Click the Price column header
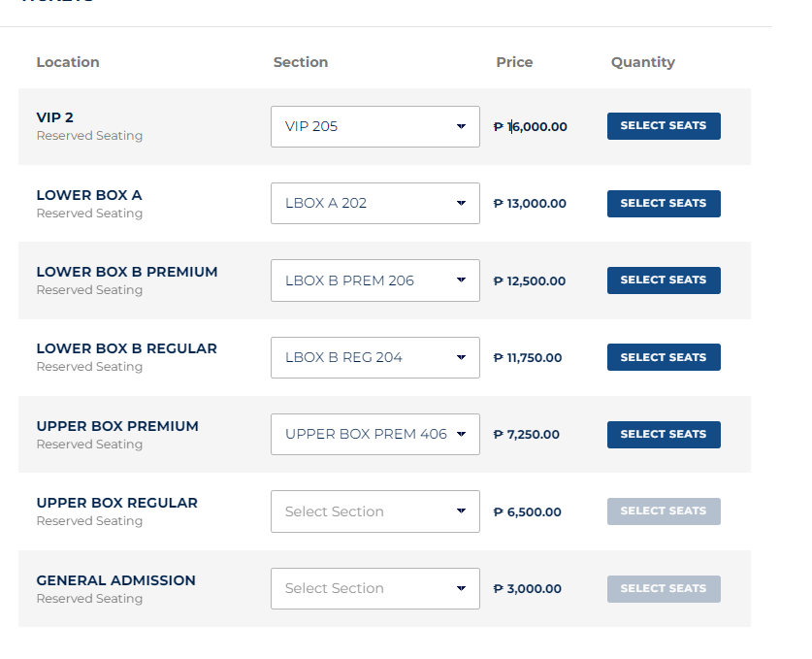This screenshot has height=659, width=812. 514,62
